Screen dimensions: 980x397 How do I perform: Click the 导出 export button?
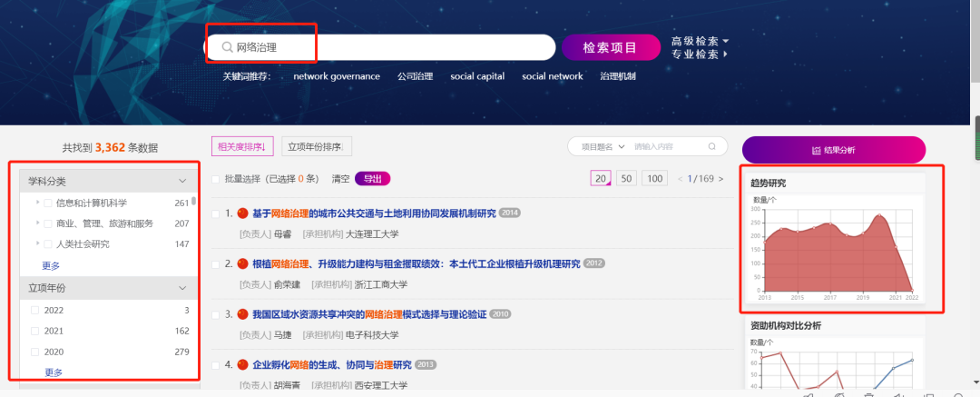tap(373, 178)
